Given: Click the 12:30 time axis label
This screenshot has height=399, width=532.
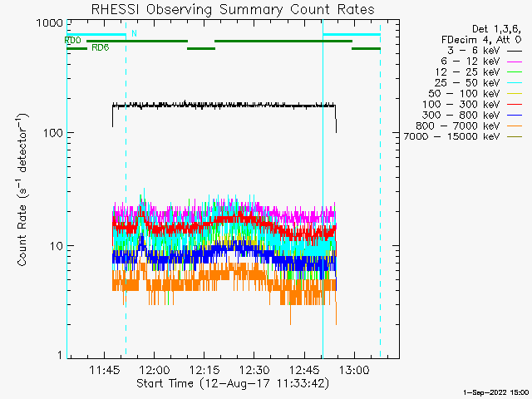Looking at the screenshot, I should point(254,370).
